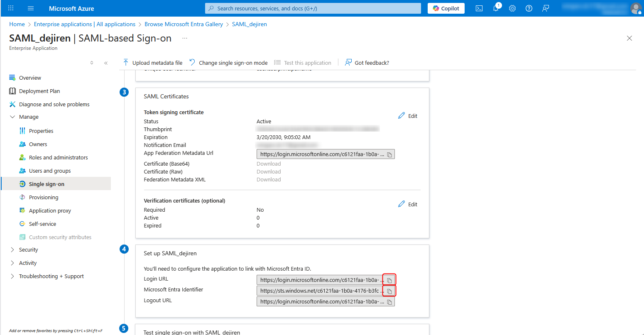Open the Azure apps grid launcher
The height and width of the screenshot is (335, 644).
pyautogui.click(x=11, y=8)
